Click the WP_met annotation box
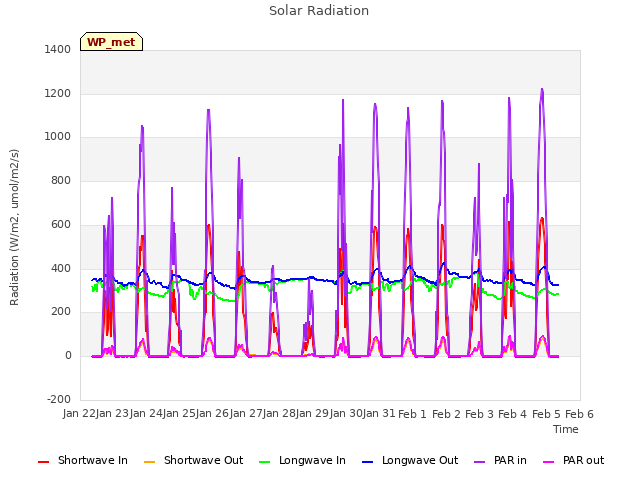Viewport: 640px width, 480px height. coord(111,42)
